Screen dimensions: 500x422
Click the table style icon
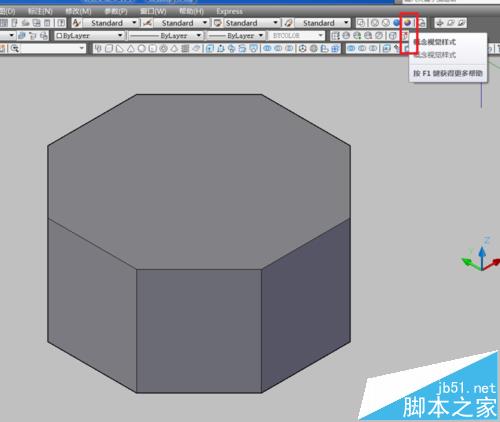[218, 23]
